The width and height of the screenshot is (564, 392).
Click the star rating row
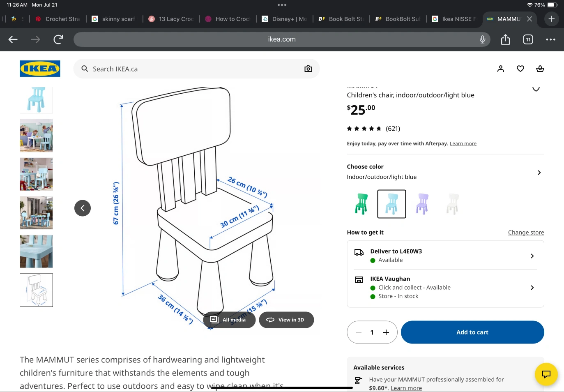pyautogui.click(x=364, y=129)
